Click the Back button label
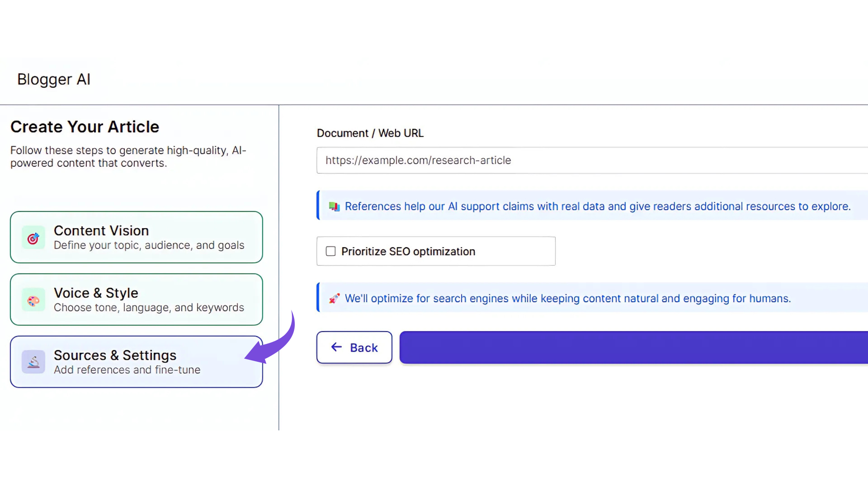 (364, 348)
